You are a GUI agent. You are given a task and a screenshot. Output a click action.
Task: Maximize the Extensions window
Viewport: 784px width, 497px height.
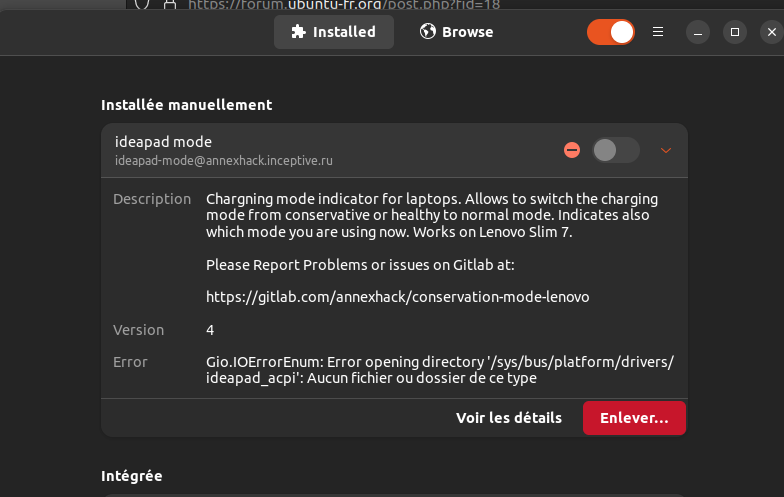tap(734, 32)
